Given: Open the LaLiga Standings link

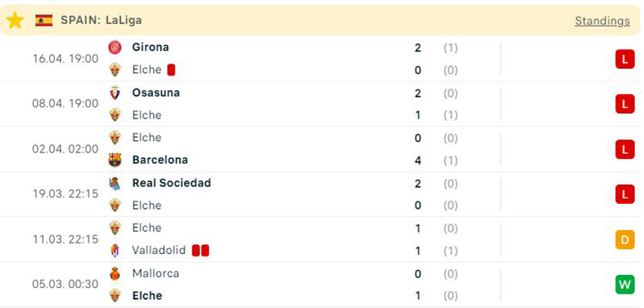Looking at the screenshot, I should pyautogui.click(x=602, y=21).
